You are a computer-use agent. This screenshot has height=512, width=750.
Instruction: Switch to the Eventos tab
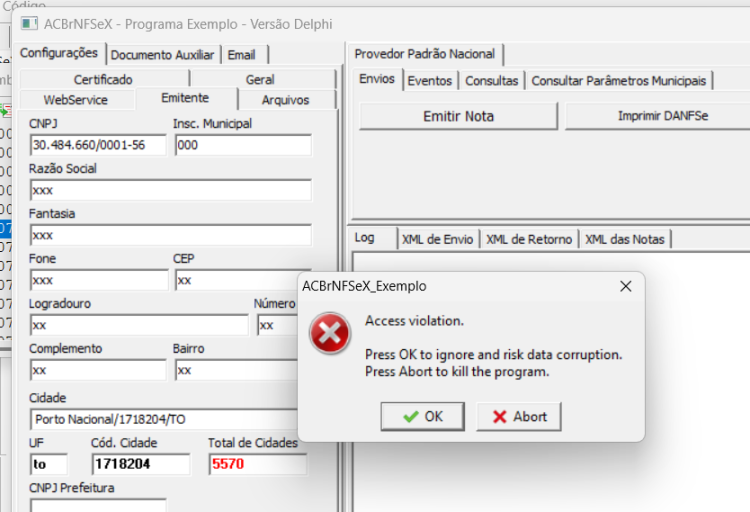[x=430, y=80]
